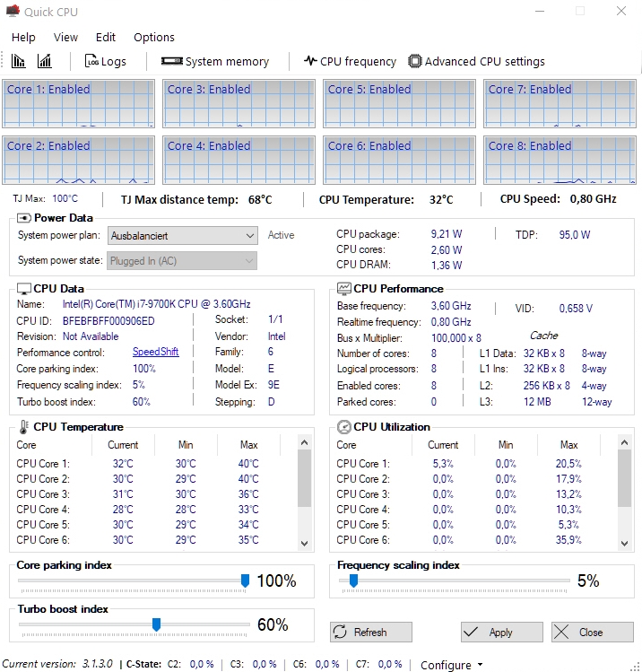Open Advanced CPU settings
642x672 pixels.
pyautogui.click(x=476, y=61)
